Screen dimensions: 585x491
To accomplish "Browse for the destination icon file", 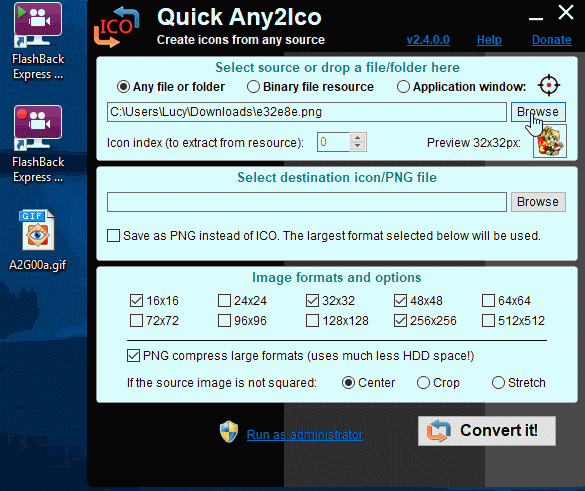I will [538, 202].
